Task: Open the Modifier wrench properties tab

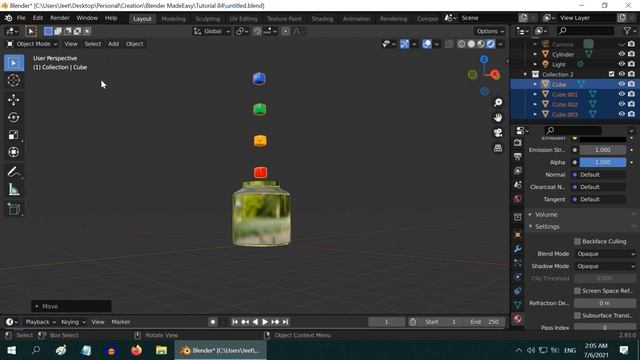Action: pos(518,249)
